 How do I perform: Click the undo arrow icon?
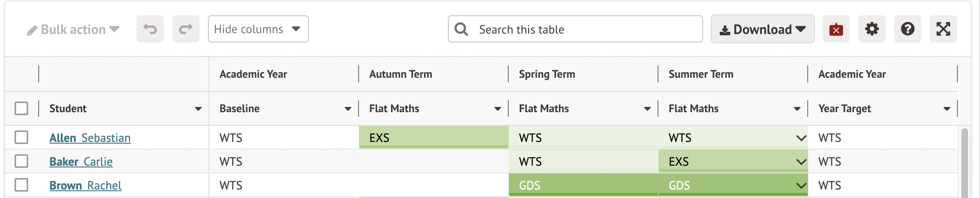click(150, 29)
